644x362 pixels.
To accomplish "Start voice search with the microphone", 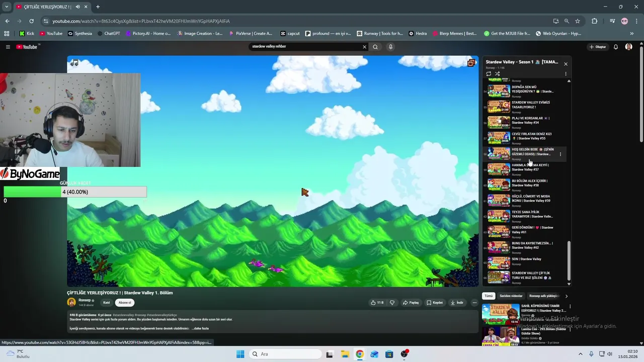I will 390,47.
